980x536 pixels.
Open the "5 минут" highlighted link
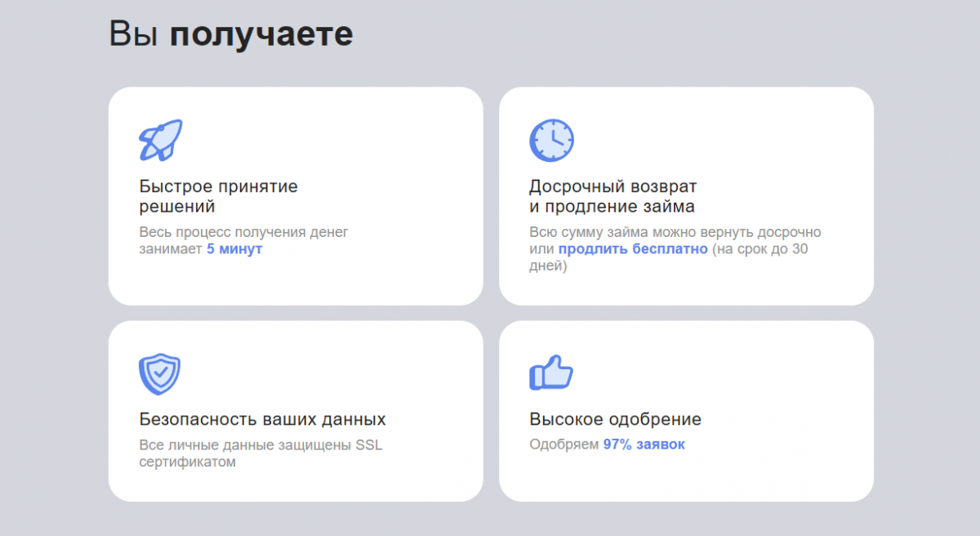(234, 249)
